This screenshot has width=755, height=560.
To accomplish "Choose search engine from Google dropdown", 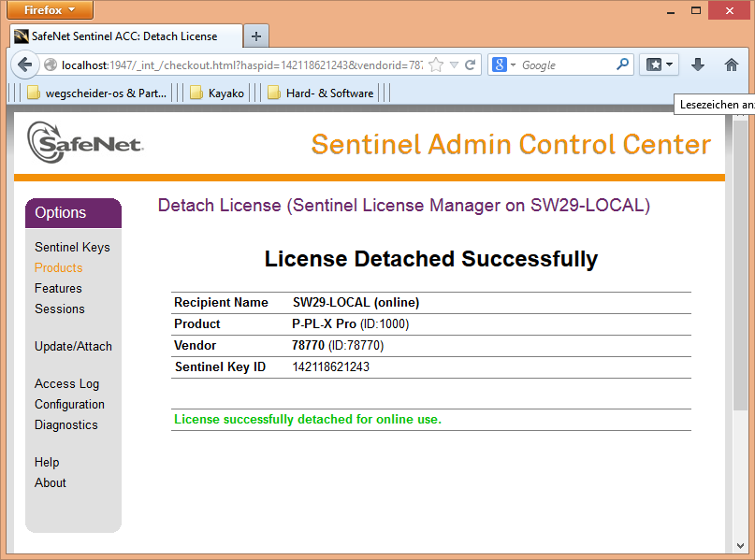I will pyautogui.click(x=503, y=65).
